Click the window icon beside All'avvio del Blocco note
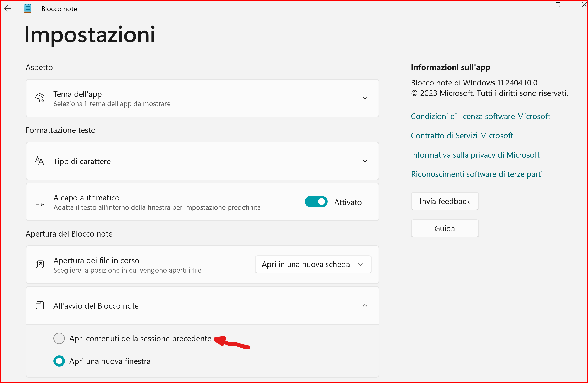The image size is (588, 383). pyautogui.click(x=40, y=305)
